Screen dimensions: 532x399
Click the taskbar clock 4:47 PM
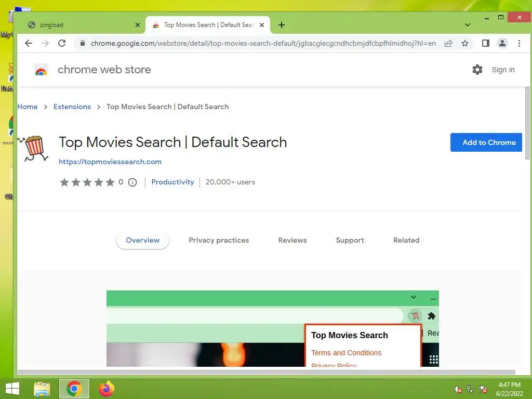click(509, 389)
